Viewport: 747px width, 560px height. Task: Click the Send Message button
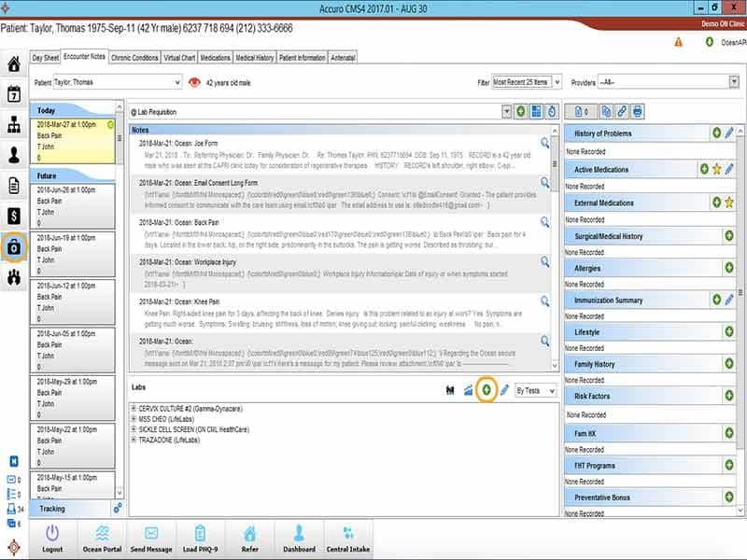coord(151,539)
